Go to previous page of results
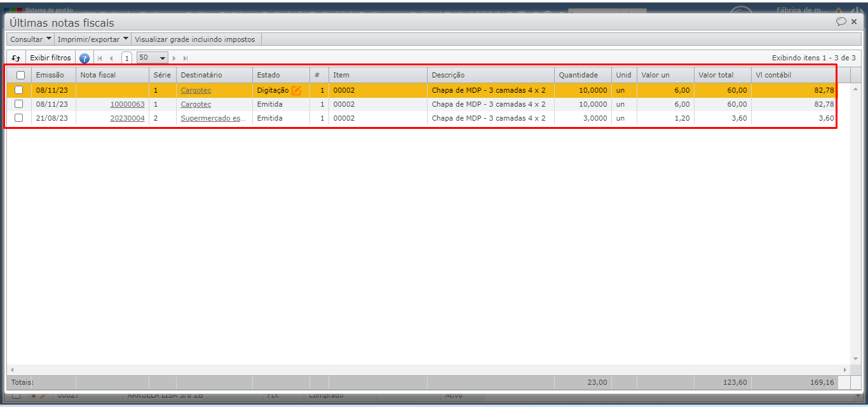Screen dimensions: 868x407 [111, 58]
